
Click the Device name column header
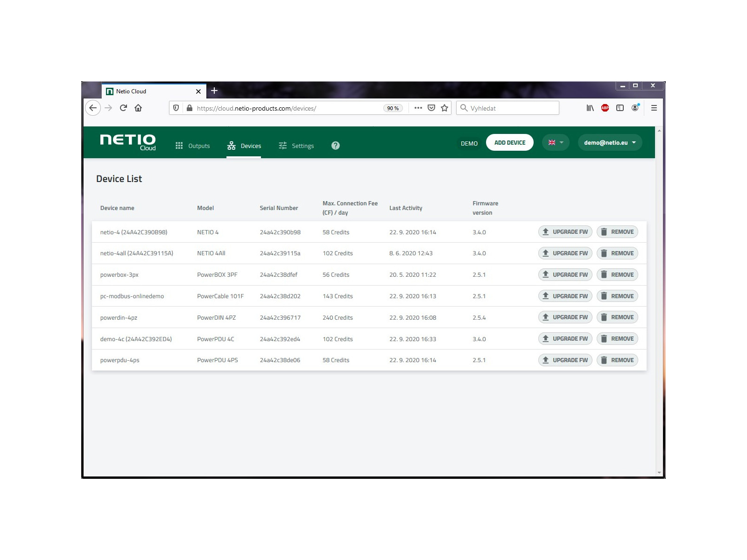(117, 208)
